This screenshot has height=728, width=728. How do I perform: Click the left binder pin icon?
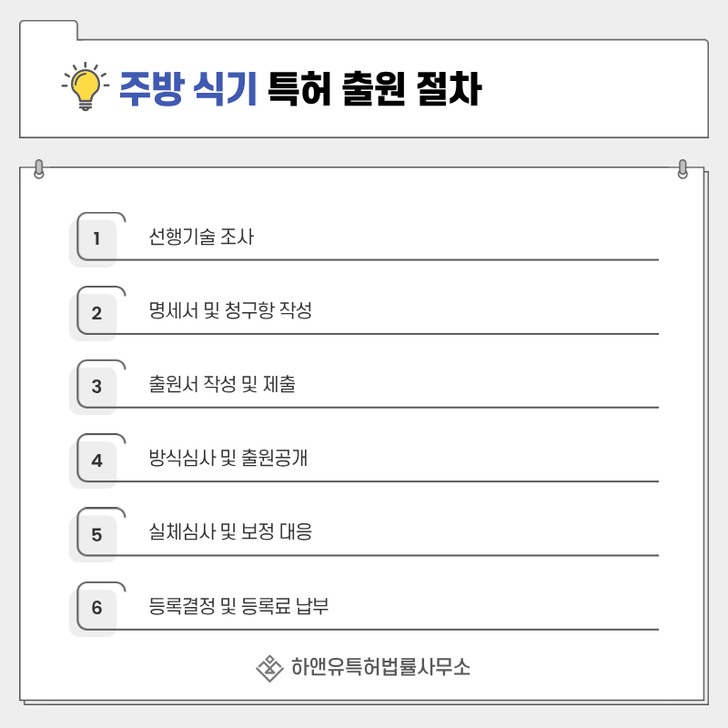38,169
